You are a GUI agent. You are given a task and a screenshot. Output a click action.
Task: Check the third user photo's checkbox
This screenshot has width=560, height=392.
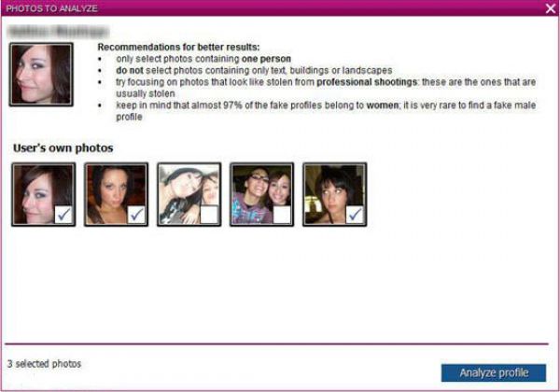coord(209,215)
